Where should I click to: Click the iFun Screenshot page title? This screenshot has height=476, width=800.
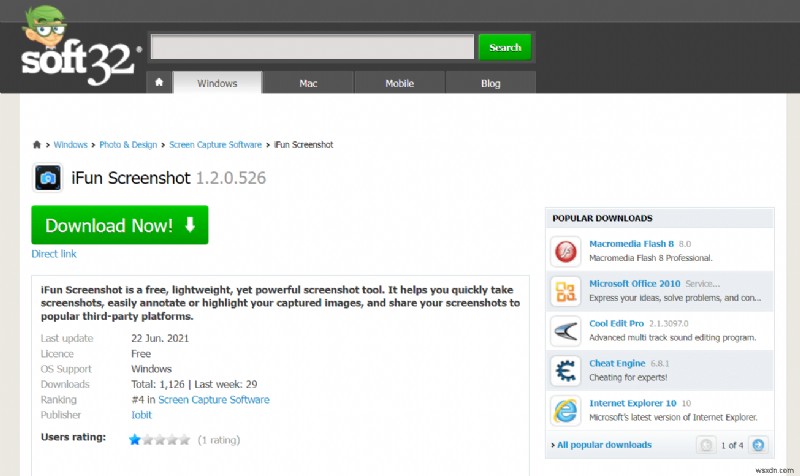[131, 178]
